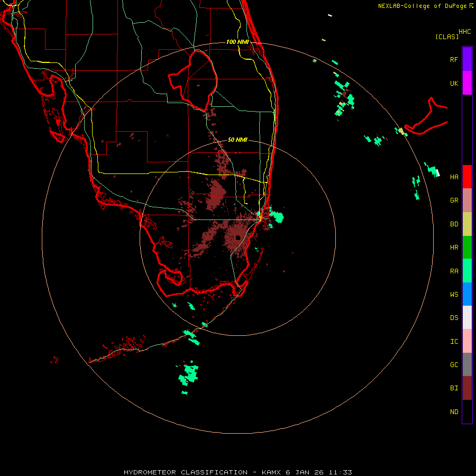Click the NEXLAB-College of DuPage credit text

(x=423, y=6)
